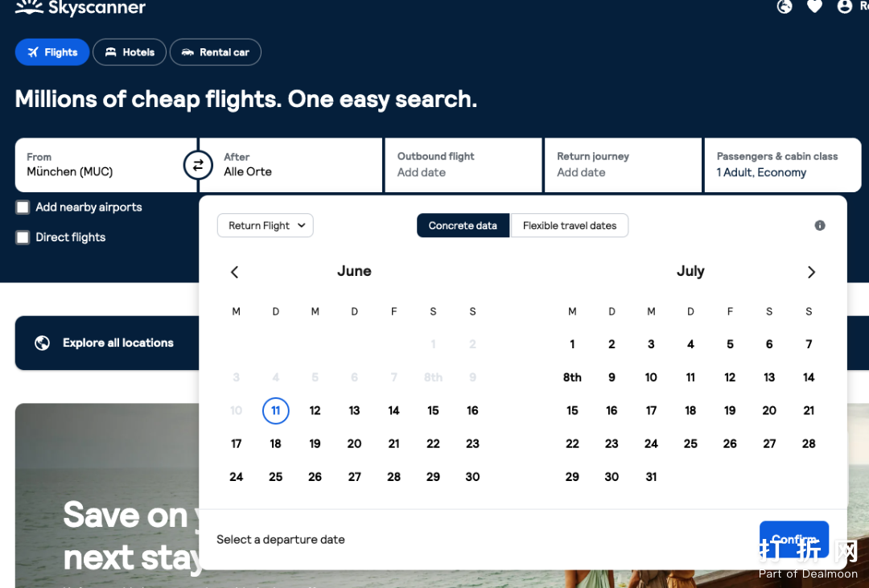Open saved favorites heart icon
Viewport: 869px width, 588px height.
click(814, 6)
